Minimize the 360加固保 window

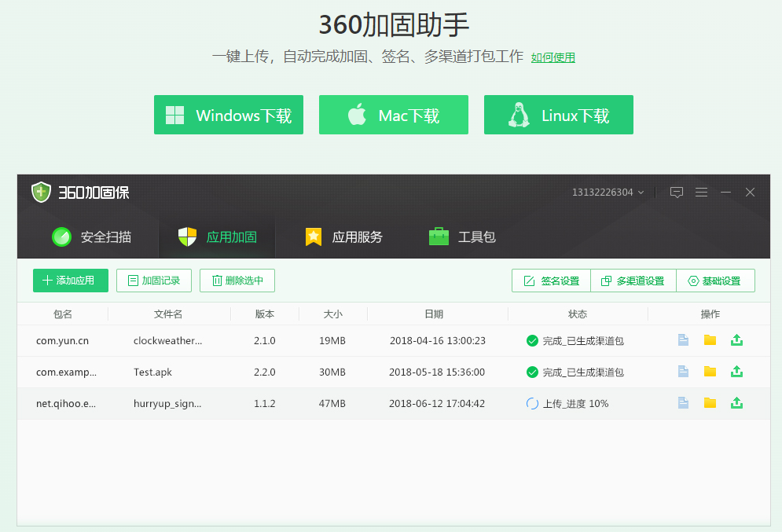pyautogui.click(x=725, y=192)
